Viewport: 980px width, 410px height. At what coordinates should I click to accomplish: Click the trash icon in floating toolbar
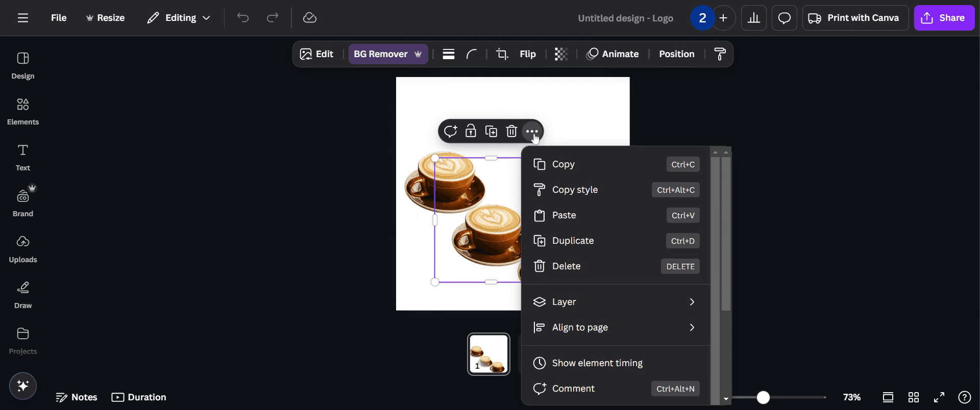(x=511, y=131)
